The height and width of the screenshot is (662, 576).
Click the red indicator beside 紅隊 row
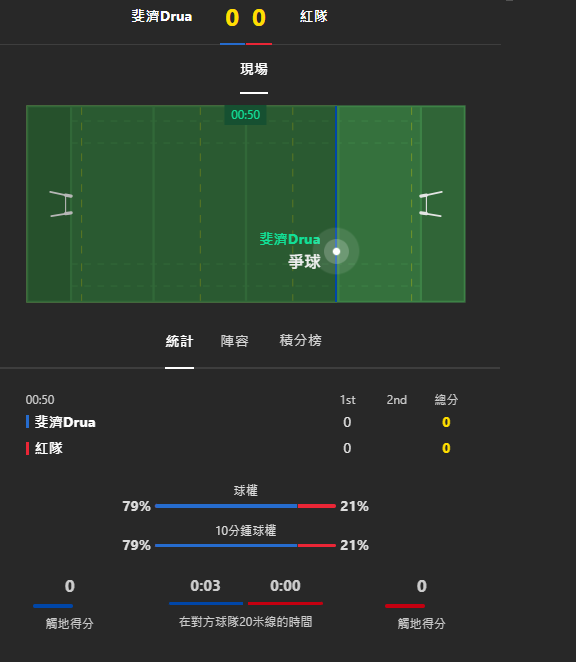[27, 448]
